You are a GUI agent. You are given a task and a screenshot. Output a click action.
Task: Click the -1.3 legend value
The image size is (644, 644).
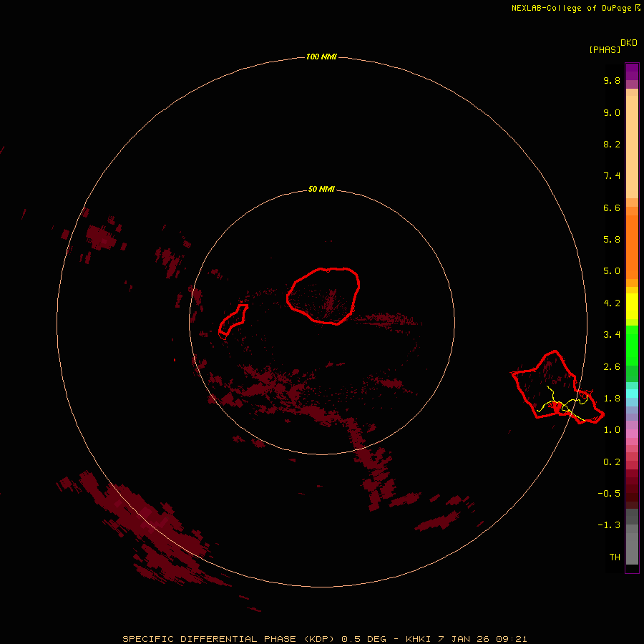click(609, 525)
